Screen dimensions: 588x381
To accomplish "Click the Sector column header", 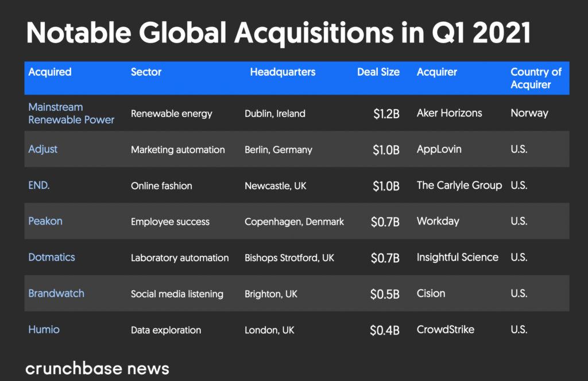I will click(146, 72).
